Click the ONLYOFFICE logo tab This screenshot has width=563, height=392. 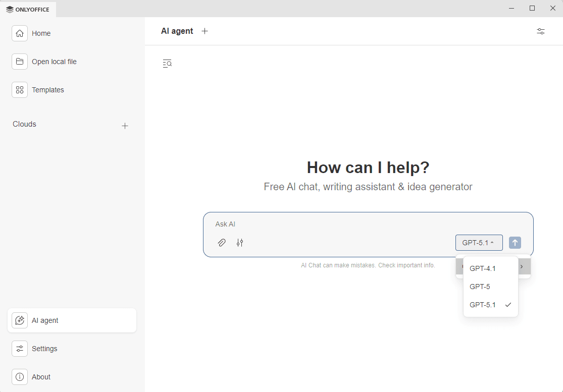coord(28,9)
